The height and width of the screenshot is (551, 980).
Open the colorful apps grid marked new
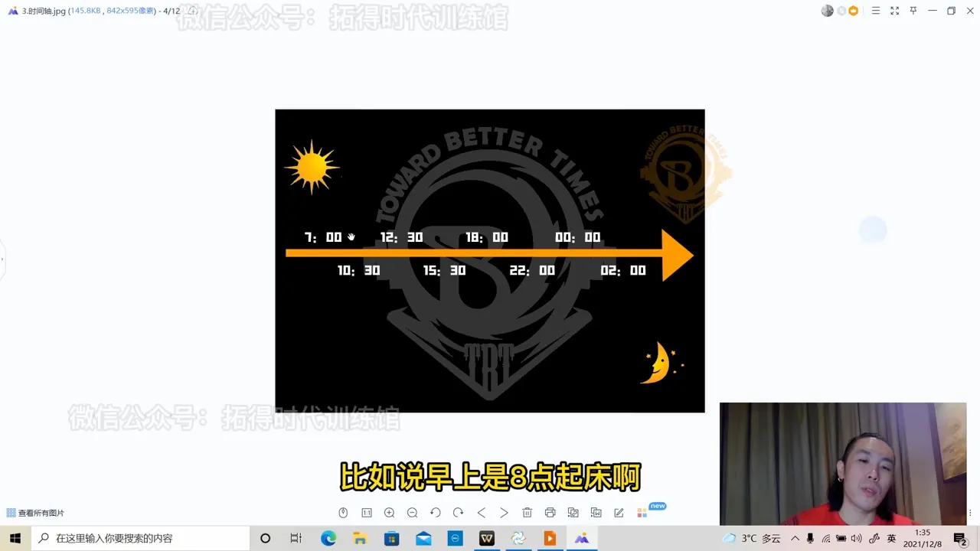pyautogui.click(x=642, y=513)
